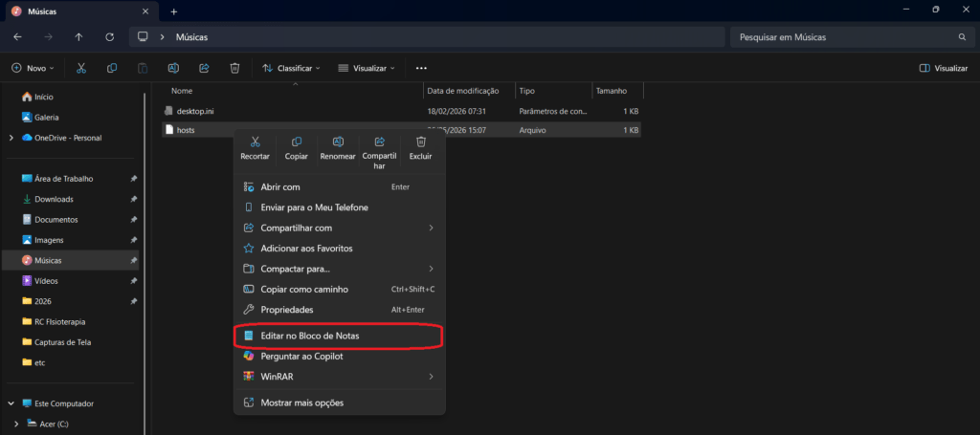Click the Pesquisar em Músicas search field
Viewport: 980px width, 435px height.
point(850,37)
